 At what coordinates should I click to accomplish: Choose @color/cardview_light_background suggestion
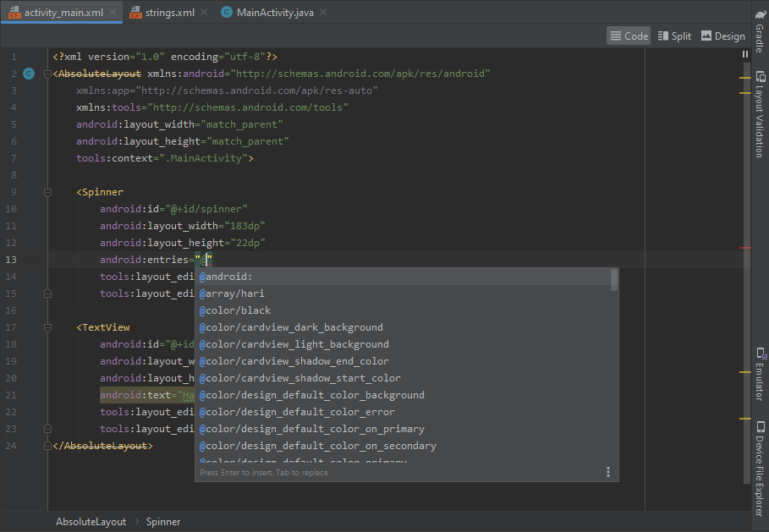tap(404, 344)
